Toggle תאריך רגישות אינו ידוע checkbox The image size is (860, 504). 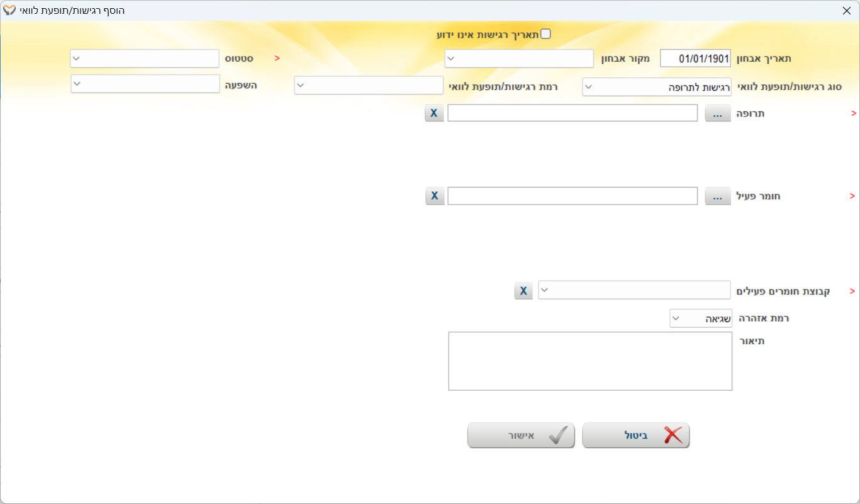[x=546, y=34]
